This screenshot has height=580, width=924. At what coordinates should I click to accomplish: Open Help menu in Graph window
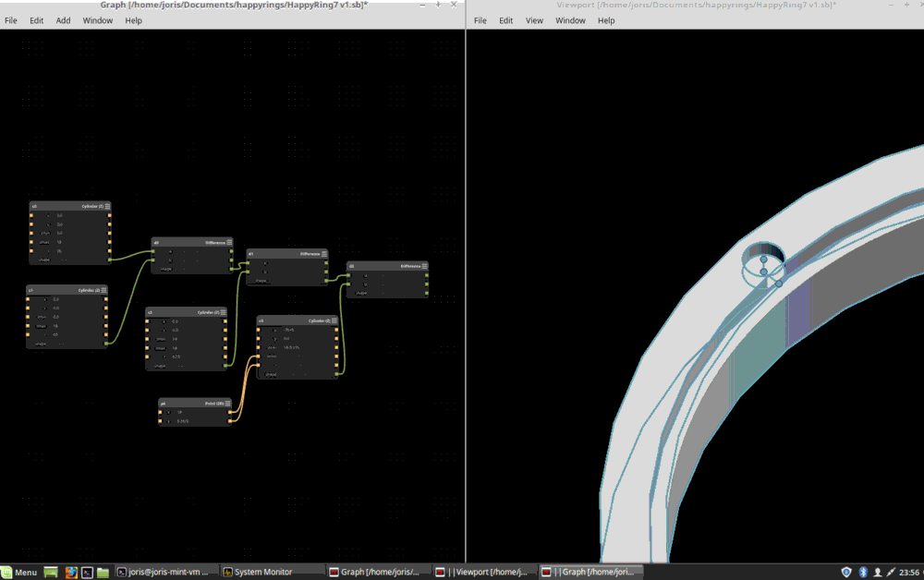coord(133,20)
